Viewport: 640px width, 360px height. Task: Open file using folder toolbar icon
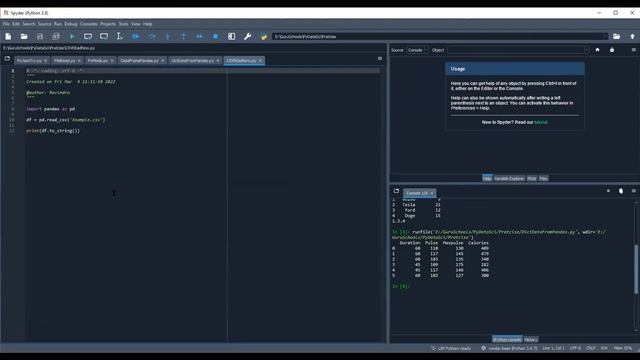pos(24,36)
